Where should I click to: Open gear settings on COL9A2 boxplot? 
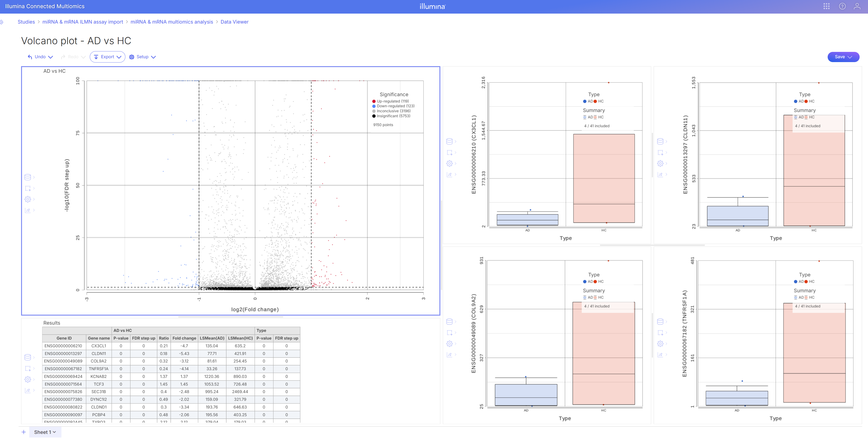point(449,344)
